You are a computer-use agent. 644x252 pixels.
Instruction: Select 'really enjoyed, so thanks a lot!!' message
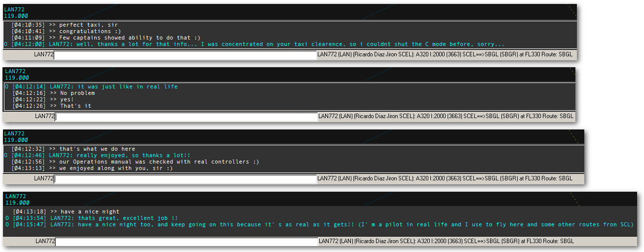pyautogui.click(x=97, y=155)
